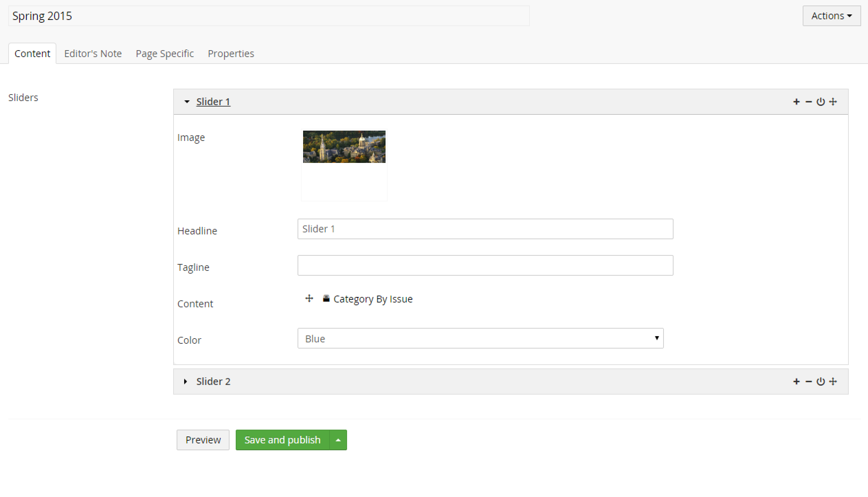Click the Preview button
This screenshot has width=868, height=497.
click(203, 440)
